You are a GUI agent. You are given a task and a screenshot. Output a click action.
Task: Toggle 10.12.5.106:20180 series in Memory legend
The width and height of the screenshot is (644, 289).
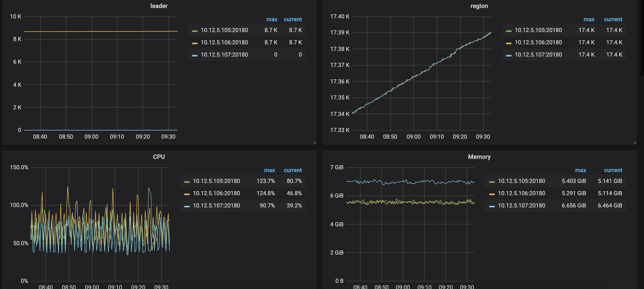click(521, 193)
